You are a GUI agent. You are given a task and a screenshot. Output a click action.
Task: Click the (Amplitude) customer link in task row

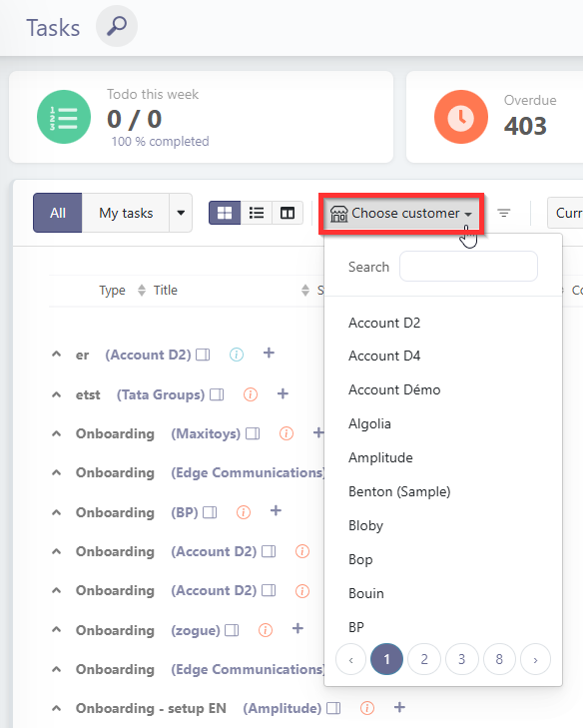(x=283, y=708)
